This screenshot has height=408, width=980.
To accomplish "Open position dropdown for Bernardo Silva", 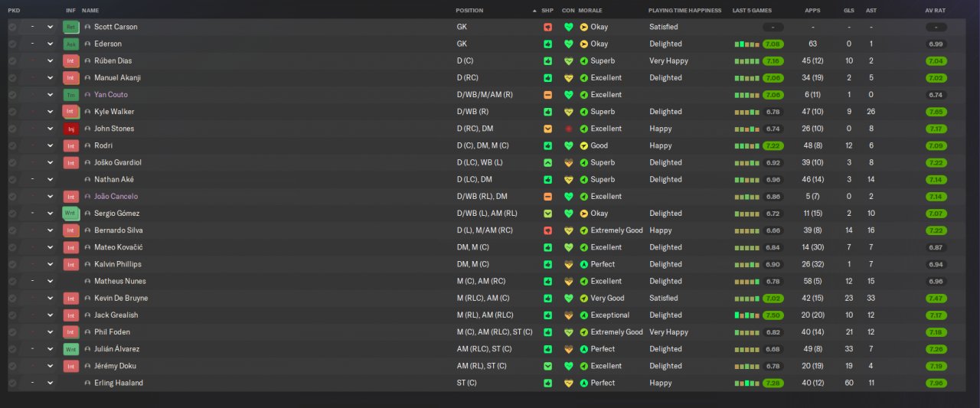I will 51,230.
